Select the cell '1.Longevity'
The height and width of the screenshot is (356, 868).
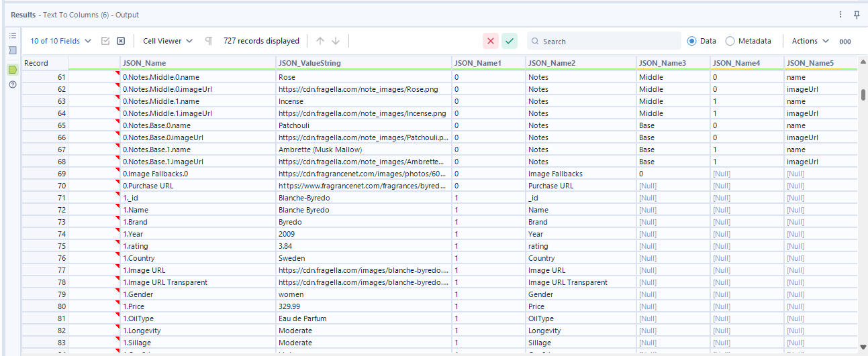click(198, 331)
